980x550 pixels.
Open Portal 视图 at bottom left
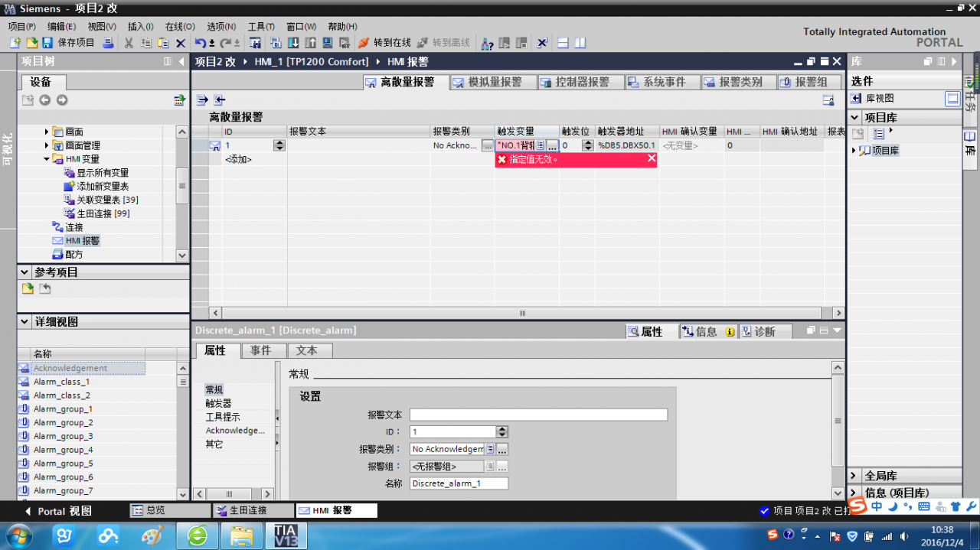point(58,510)
